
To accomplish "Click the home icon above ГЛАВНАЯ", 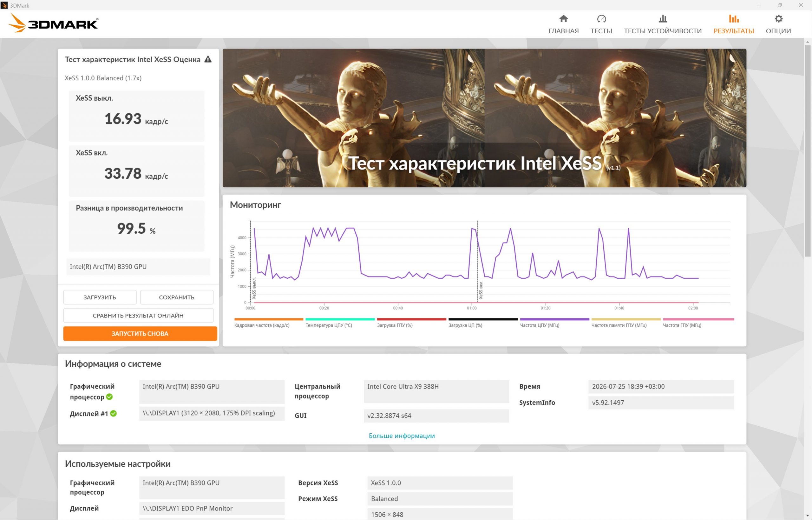I will (563, 18).
